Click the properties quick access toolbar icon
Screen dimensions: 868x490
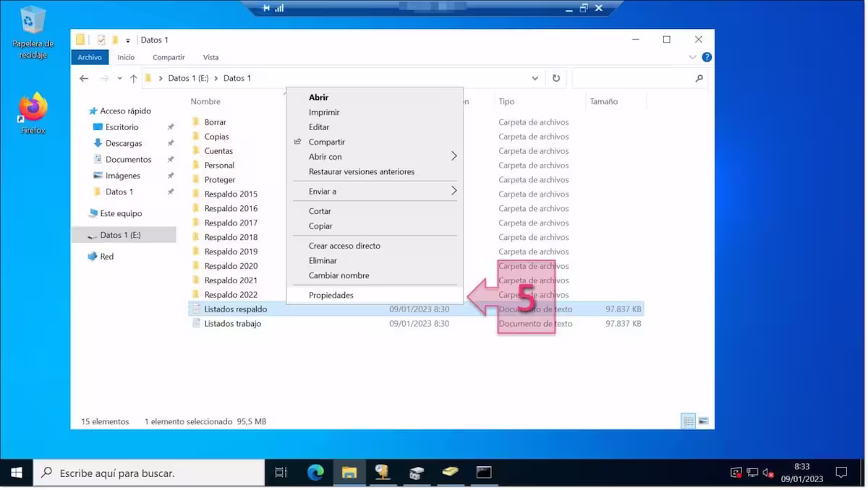(x=101, y=40)
